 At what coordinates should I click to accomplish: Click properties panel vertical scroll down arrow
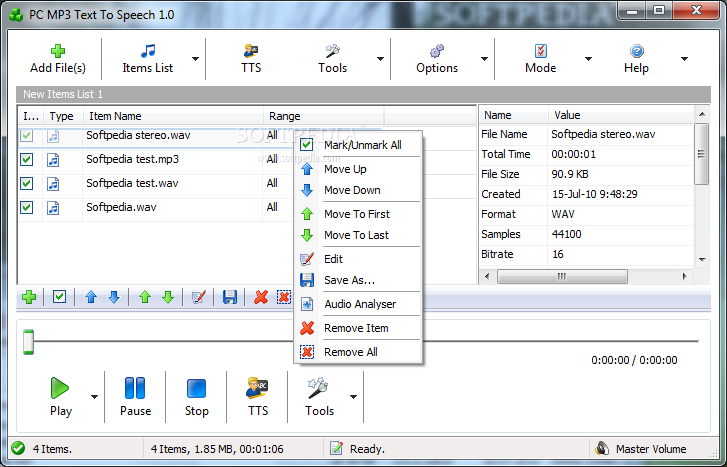pyautogui.click(x=702, y=260)
